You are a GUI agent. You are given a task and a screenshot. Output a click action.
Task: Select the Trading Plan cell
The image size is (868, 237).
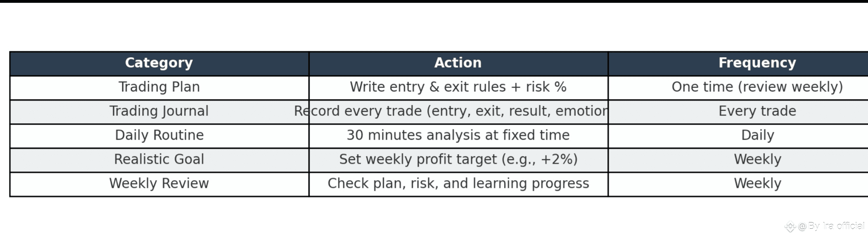159,88
